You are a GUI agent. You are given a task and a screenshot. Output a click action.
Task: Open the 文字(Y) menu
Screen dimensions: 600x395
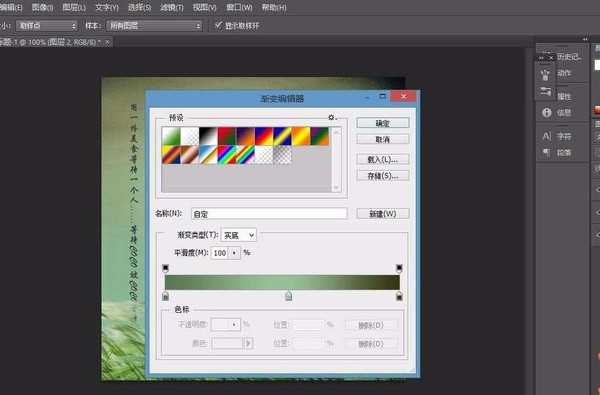(x=107, y=7)
